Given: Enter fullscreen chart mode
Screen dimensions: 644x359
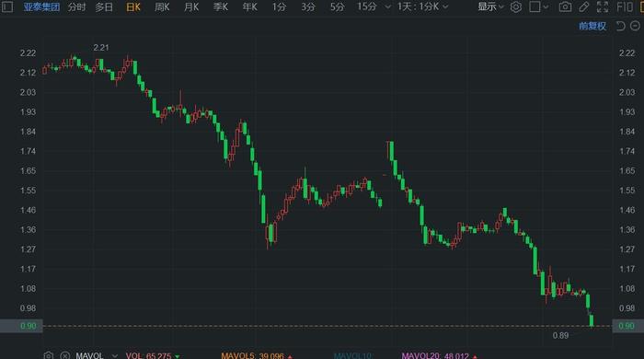Looking at the screenshot, I should coord(603,7).
